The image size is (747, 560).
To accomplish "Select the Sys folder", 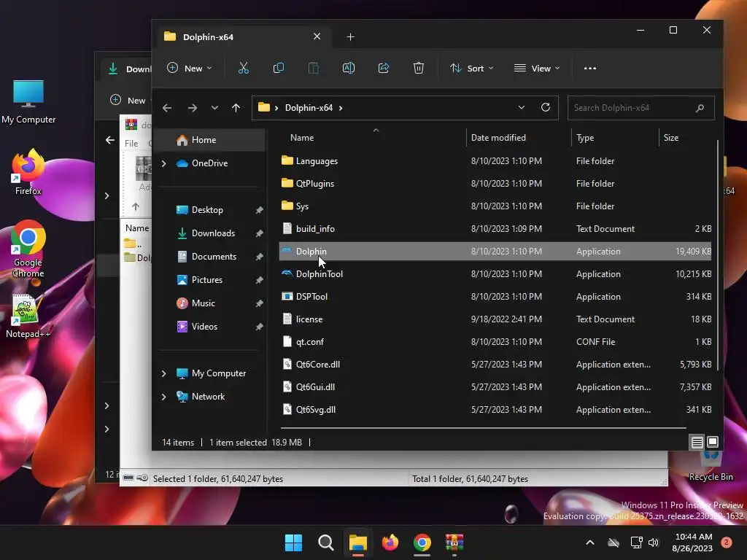I will point(495,206).
